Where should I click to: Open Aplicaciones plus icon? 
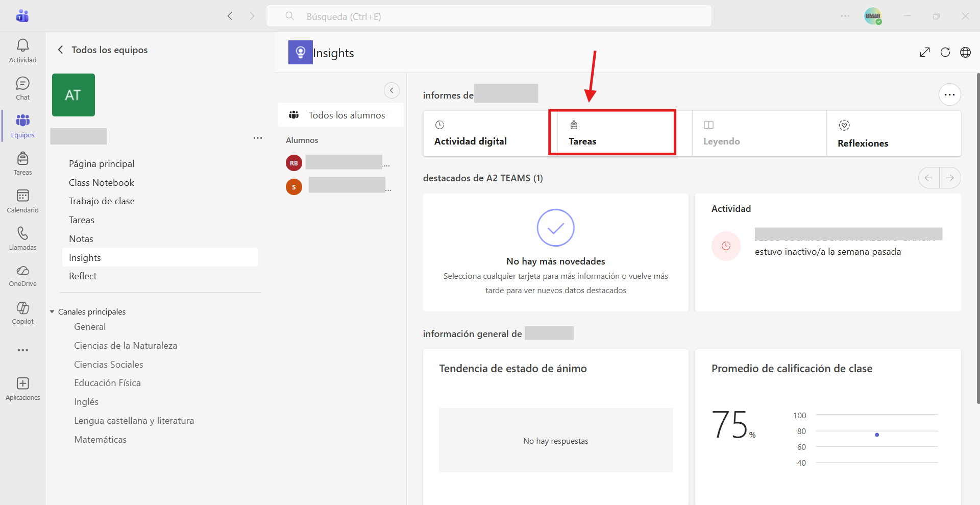click(22, 389)
